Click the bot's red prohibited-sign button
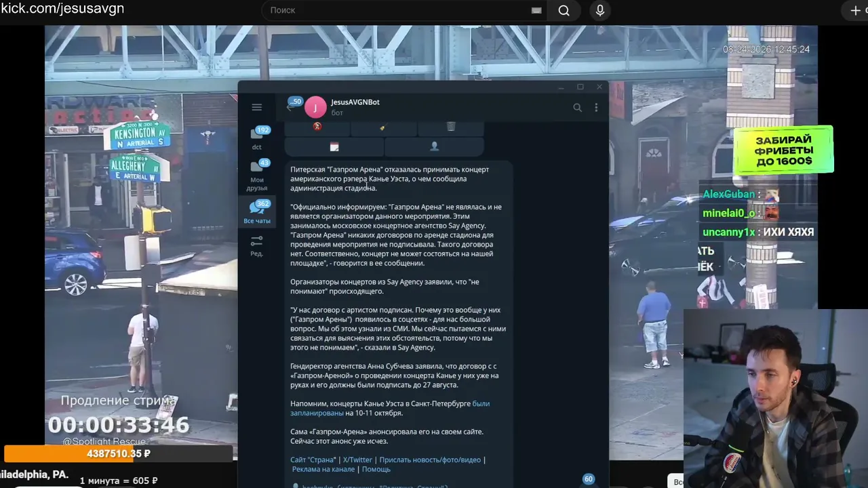 coord(317,127)
